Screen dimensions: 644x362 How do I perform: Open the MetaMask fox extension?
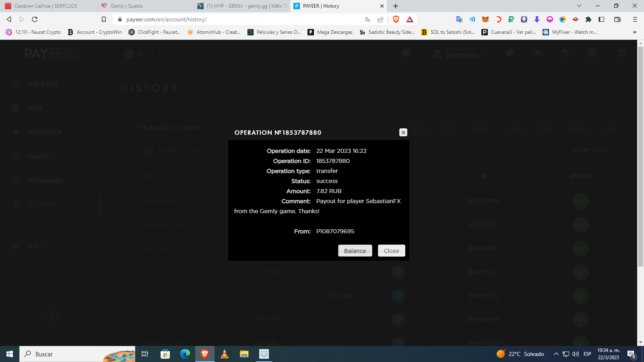click(x=485, y=19)
